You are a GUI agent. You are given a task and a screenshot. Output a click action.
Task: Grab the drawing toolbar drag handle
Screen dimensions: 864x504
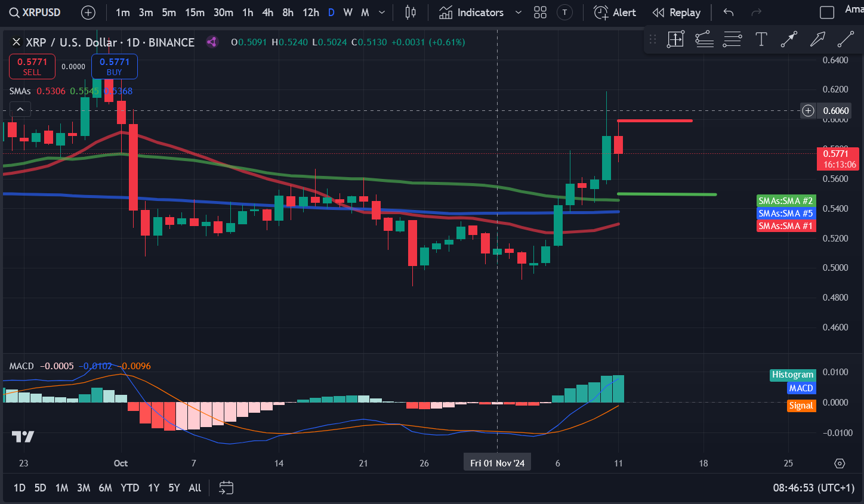[x=653, y=39]
